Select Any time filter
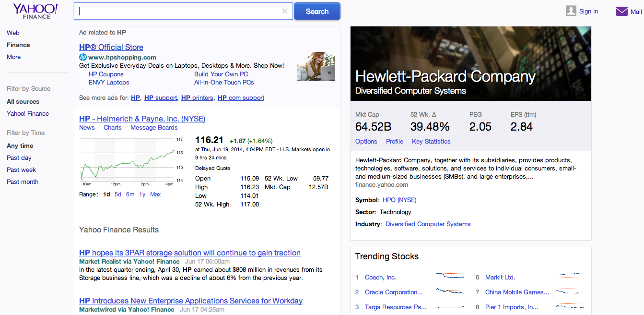Viewport: 644px width, 315px height. 20,145
